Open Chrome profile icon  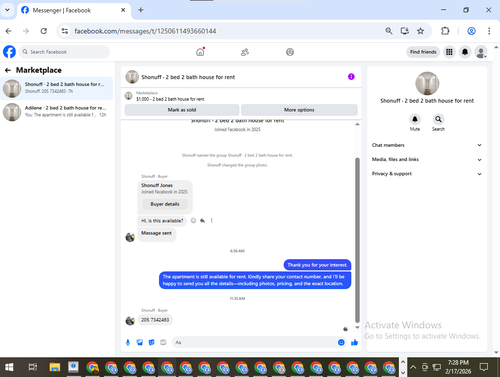471,31
